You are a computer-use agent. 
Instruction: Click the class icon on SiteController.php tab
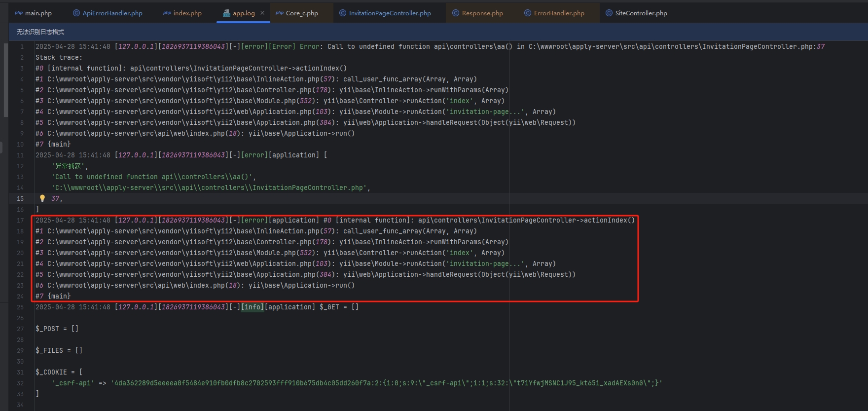click(609, 13)
